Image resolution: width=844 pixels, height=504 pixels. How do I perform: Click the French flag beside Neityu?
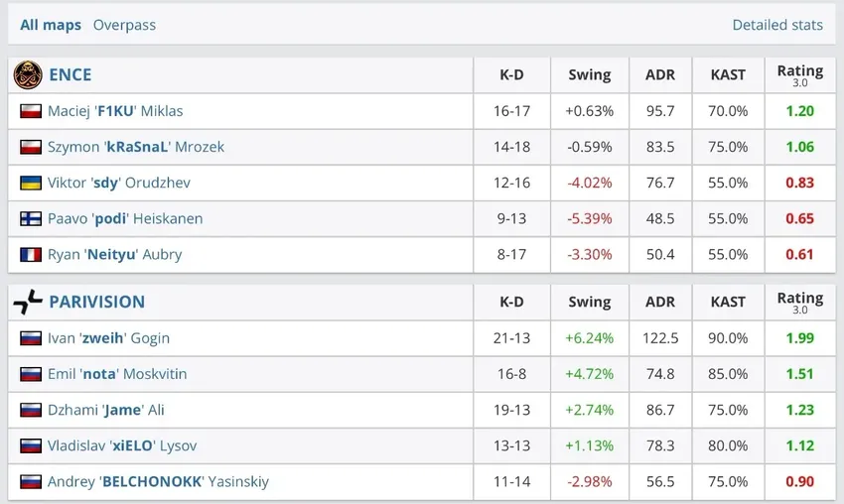click(x=31, y=255)
